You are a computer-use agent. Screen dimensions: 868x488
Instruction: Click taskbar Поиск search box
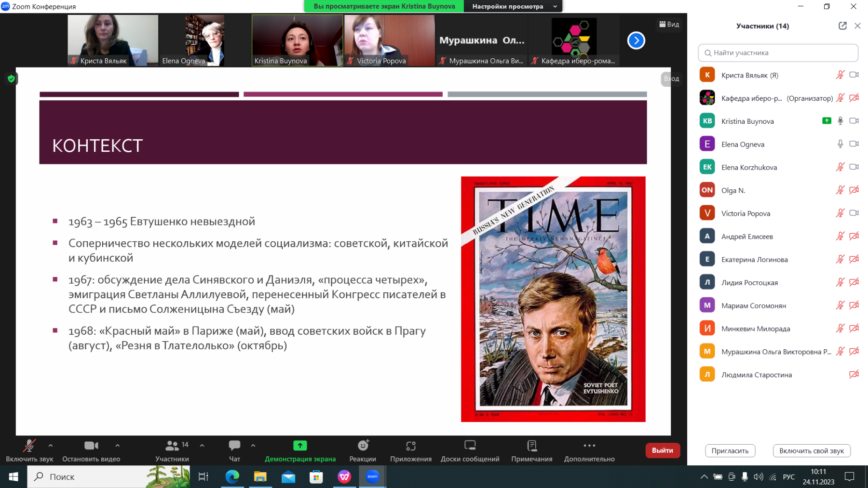[x=108, y=476]
